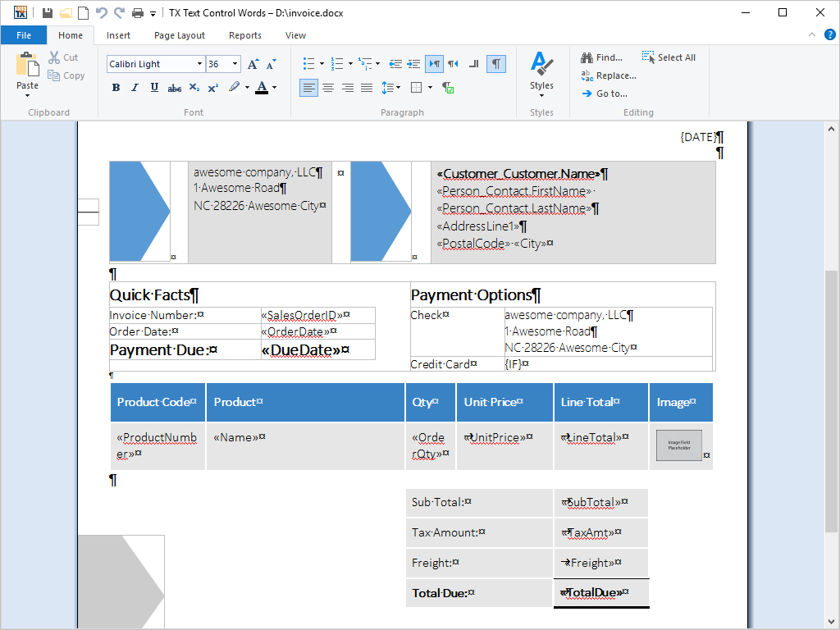
Task: Expand the font size 36 dropdown
Action: click(x=235, y=64)
